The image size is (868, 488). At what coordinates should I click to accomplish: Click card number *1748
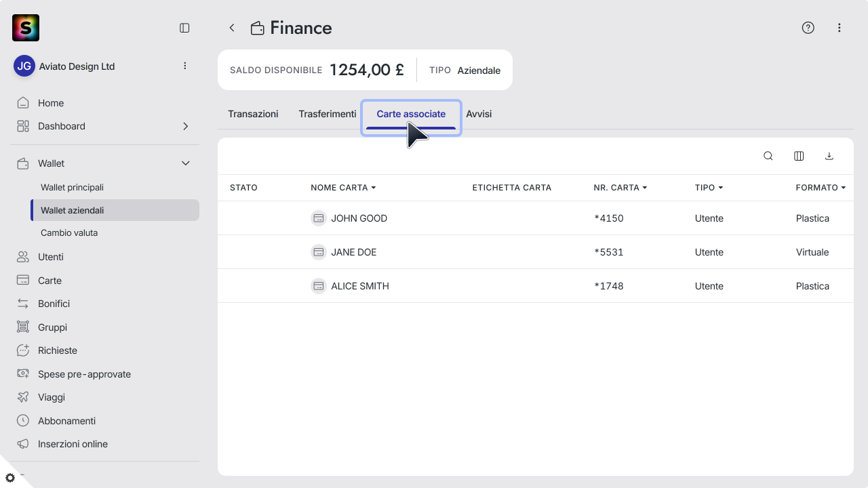pos(608,286)
